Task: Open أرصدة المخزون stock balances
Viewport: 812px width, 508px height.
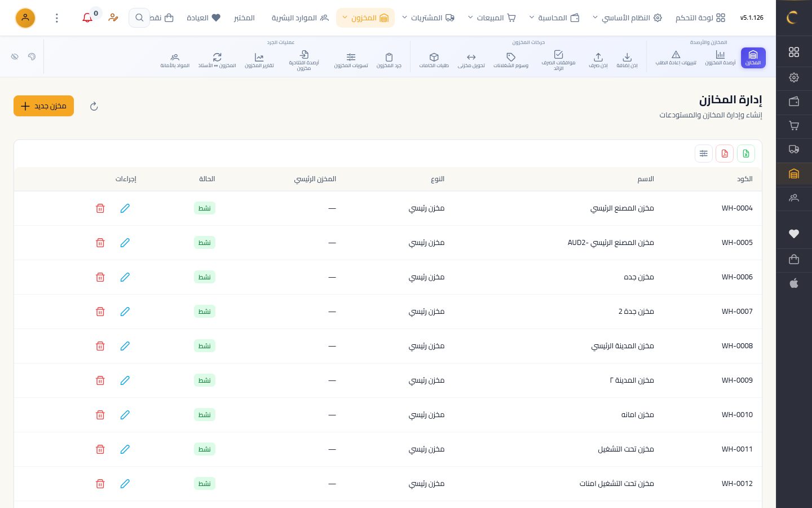Action: 720,58
